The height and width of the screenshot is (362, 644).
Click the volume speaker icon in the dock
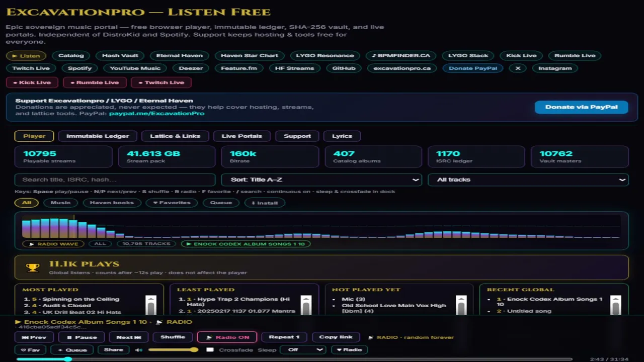click(139, 350)
